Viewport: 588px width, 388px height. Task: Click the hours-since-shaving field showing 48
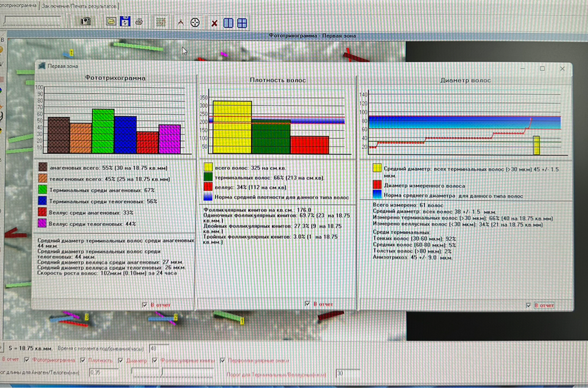159,348
